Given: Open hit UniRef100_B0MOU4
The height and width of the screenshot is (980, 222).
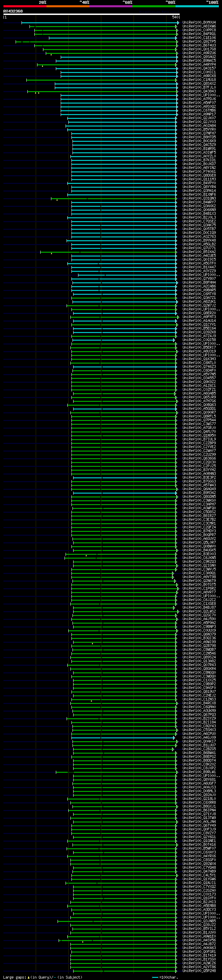Looking at the screenshot, I should (x=199, y=23).
